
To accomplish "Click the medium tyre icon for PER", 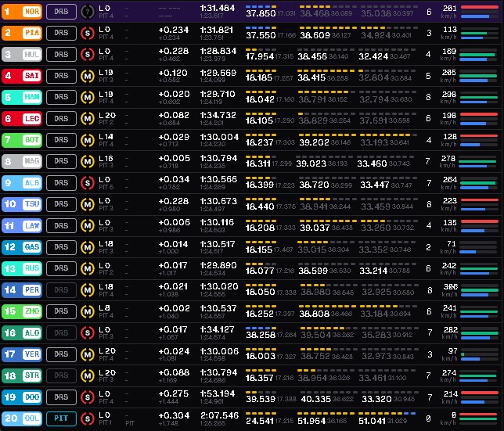I will 88,290.
